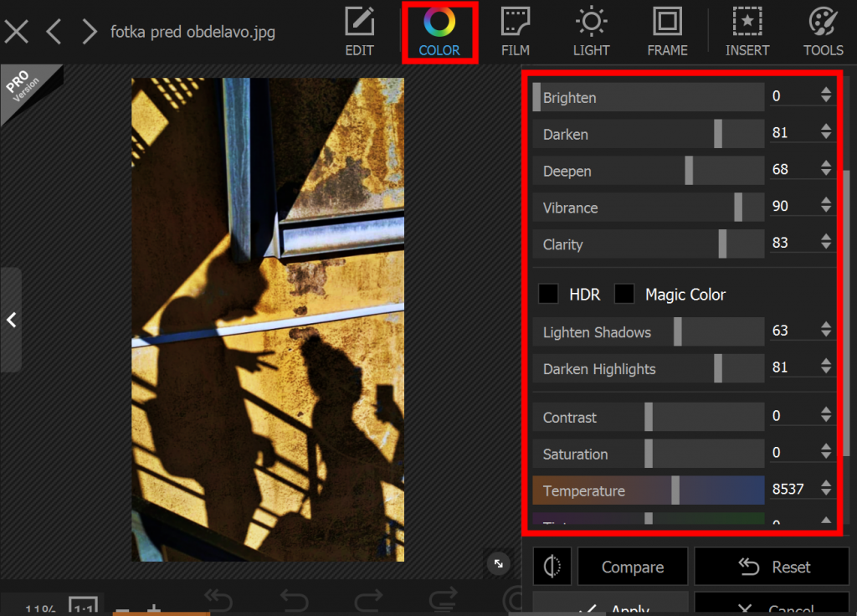Click the Clarity slider
The height and width of the screenshot is (616, 857).
pyautogui.click(x=649, y=244)
